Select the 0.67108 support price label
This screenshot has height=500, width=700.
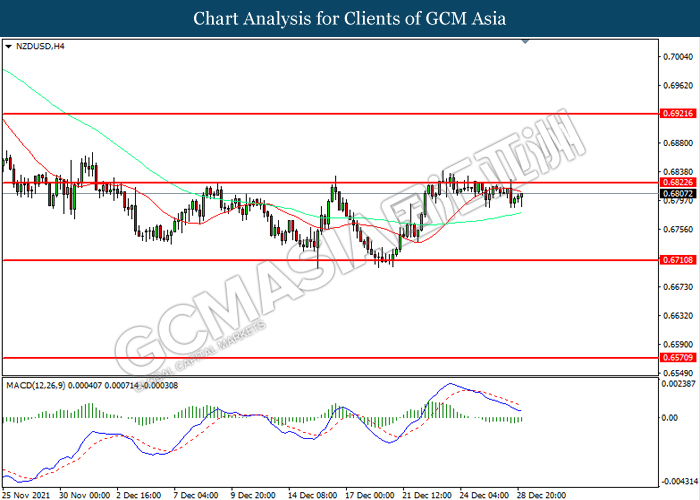pos(678,260)
